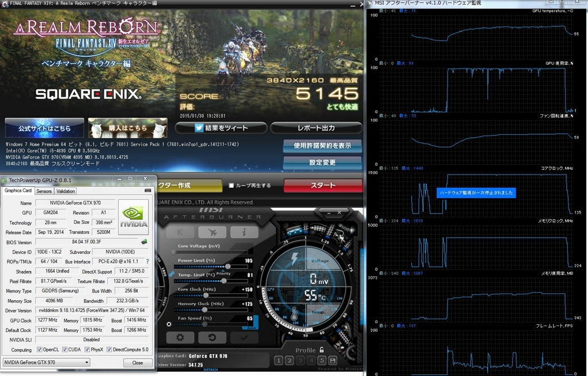
Task: Toggle the power and temp limit link icon
Action: [x=171, y=274]
